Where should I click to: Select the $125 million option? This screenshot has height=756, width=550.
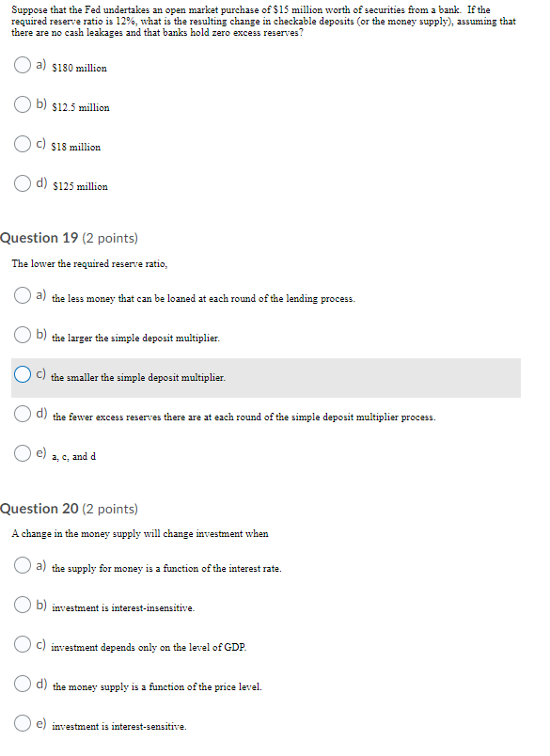(x=23, y=183)
